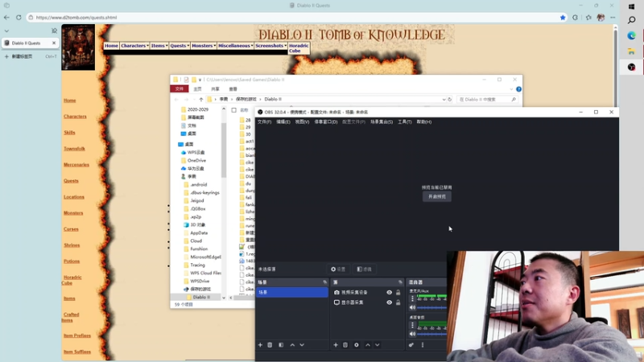Pop out the OBS Scenes dock
This screenshot has width=644, height=362.
click(325, 282)
